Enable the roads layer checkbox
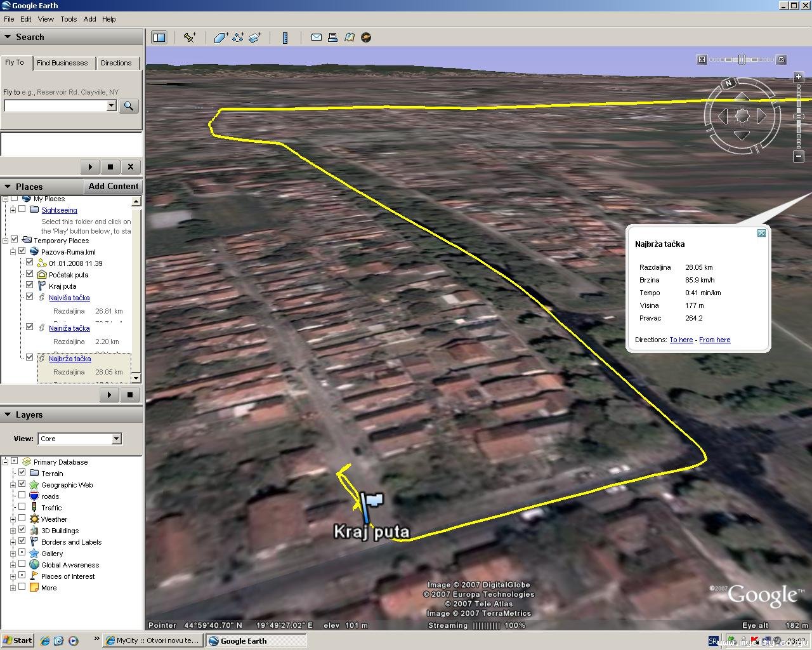Image resolution: width=812 pixels, height=650 pixels. tap(22, 496)
